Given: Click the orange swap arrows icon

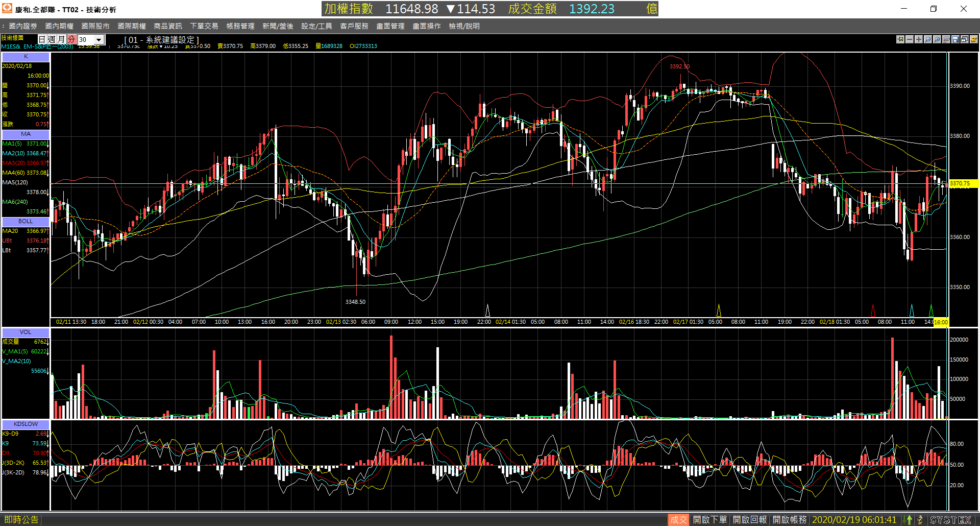Looking at the screenshot, I should (x=974, y=39).
